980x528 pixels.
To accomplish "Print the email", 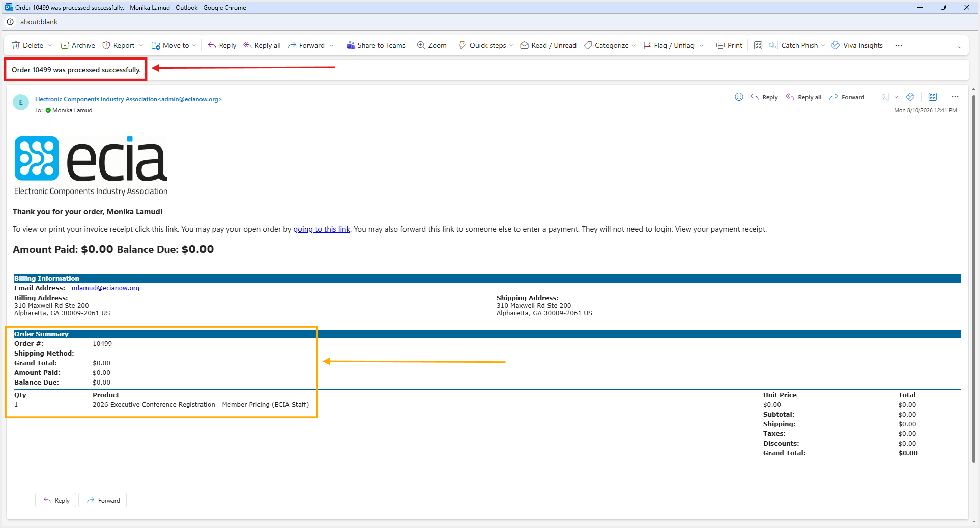I will (729, 45).
